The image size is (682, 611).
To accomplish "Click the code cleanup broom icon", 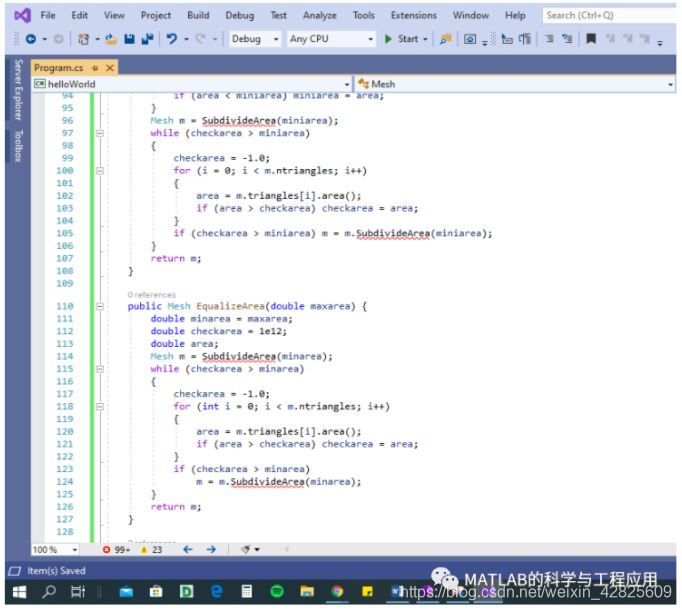I will [x=246, y=550].
